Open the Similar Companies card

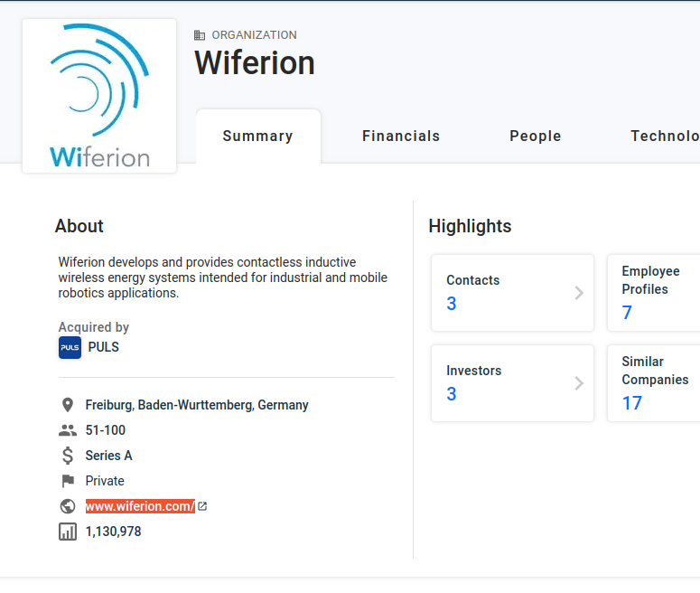(654, 383)
